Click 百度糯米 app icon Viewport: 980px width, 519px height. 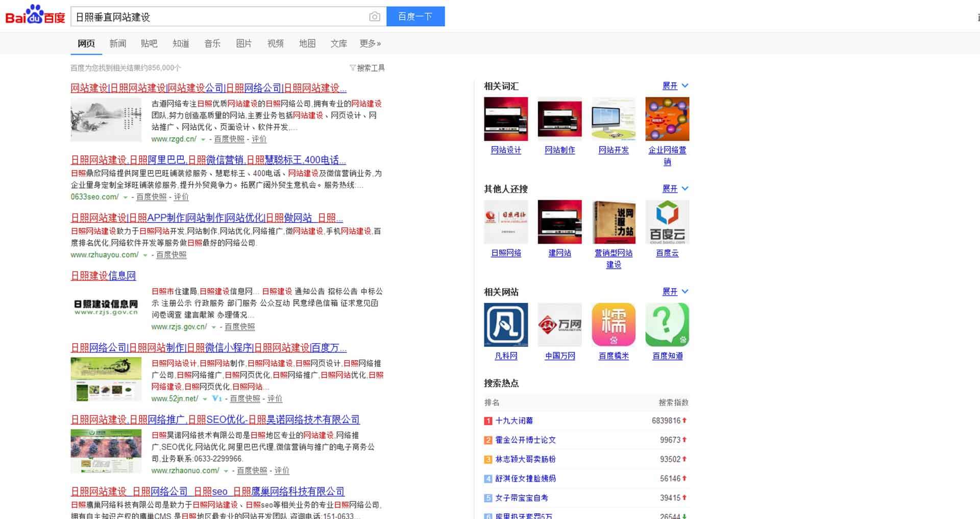614,325
